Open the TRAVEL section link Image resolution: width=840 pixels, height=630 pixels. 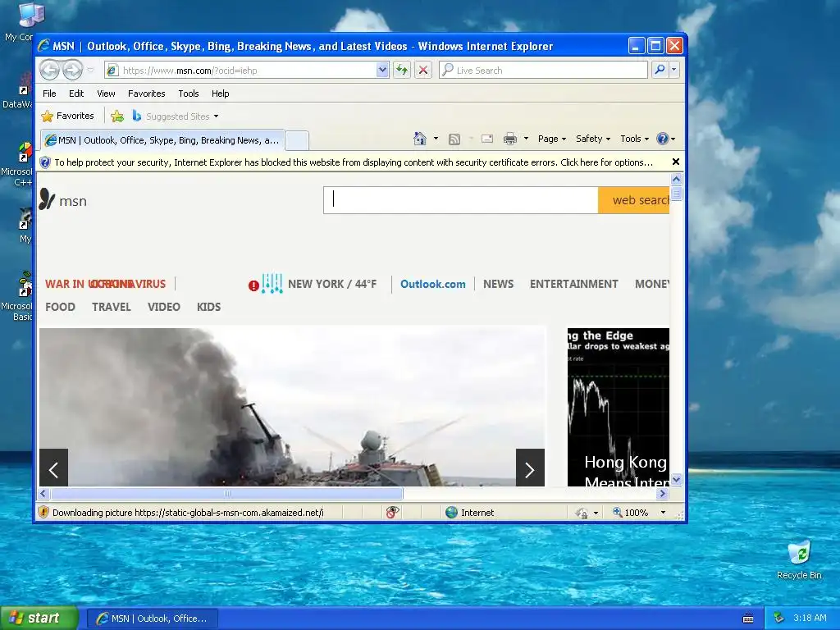112,307
